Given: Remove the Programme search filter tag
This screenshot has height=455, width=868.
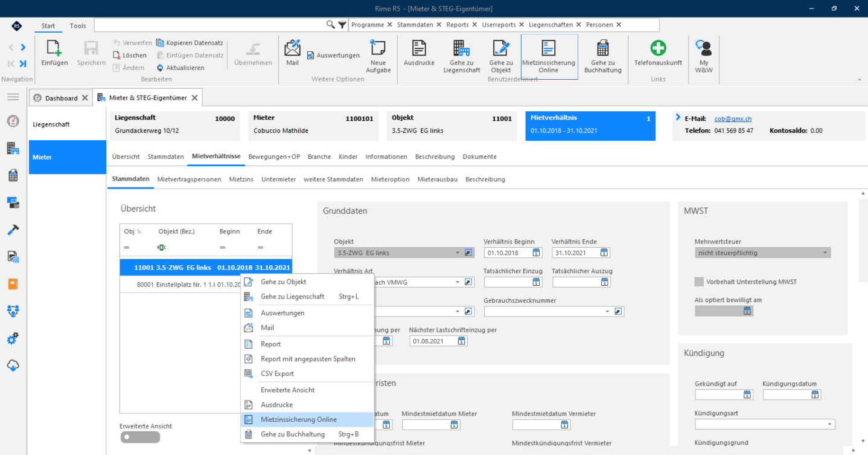Looking at the screenshot, I should point(390,25).
